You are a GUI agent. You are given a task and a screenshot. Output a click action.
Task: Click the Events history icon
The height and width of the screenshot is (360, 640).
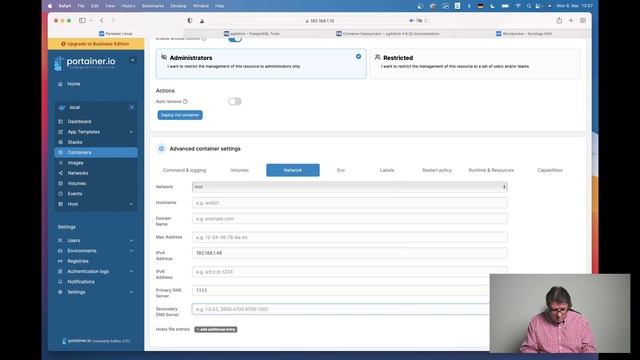point(60,193)
